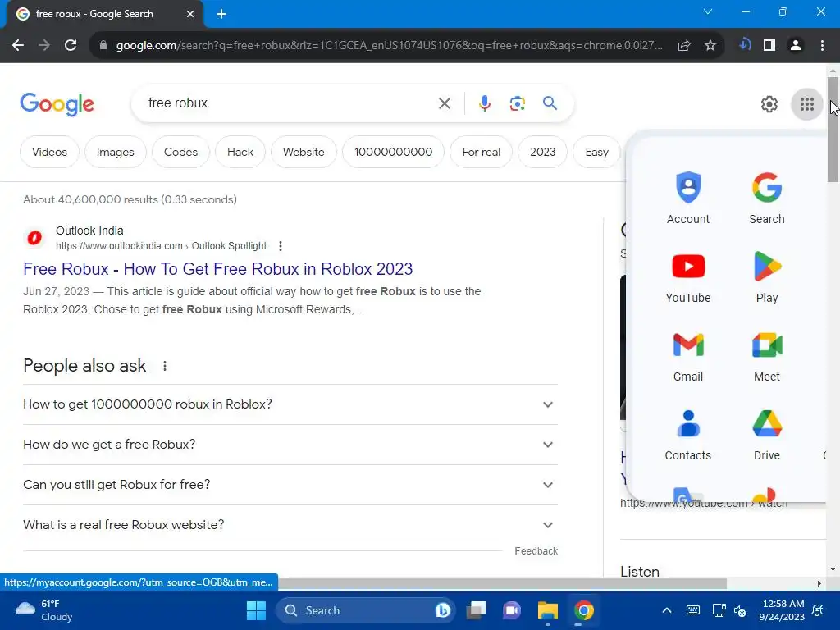Search by image with Google Lens
Viewport: 840px width, 630px height.
[517, 103]
